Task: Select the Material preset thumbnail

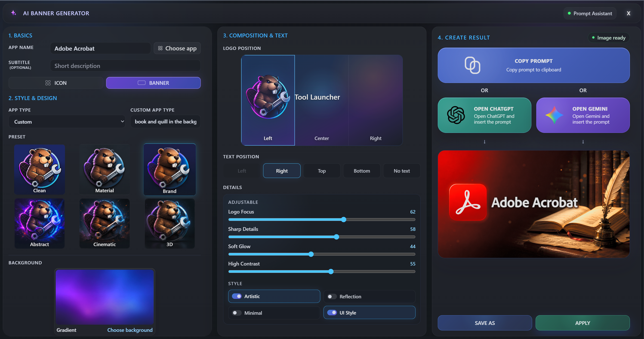Action: pyautogui.click(x=105, y=169)
